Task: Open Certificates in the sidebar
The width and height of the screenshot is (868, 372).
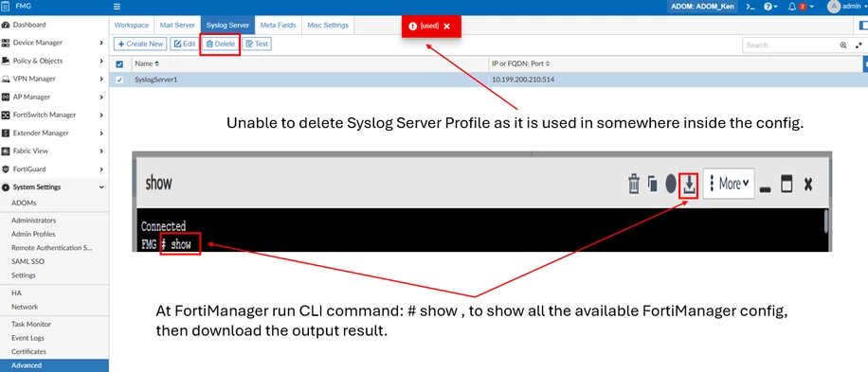Action: coord(28,351)
